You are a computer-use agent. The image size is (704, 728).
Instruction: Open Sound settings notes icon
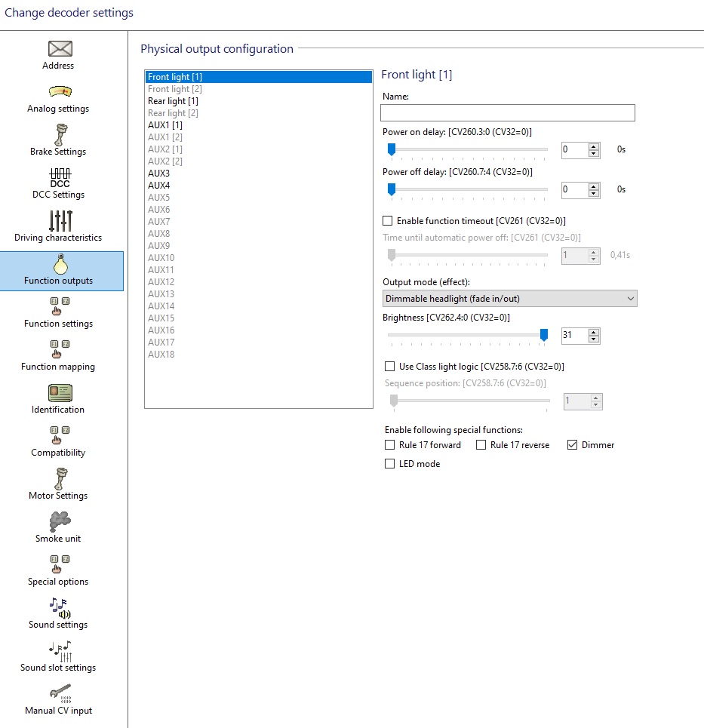[x=60, y=608]
